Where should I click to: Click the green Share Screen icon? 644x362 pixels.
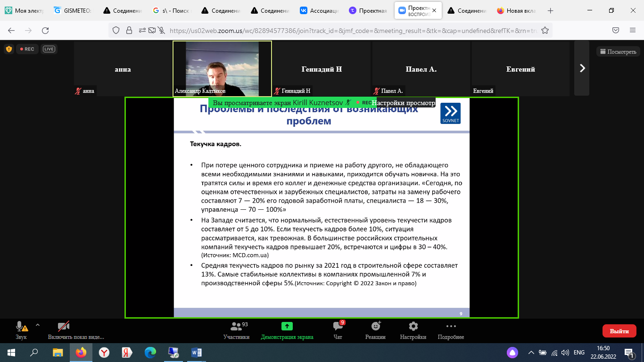[287, 327]
